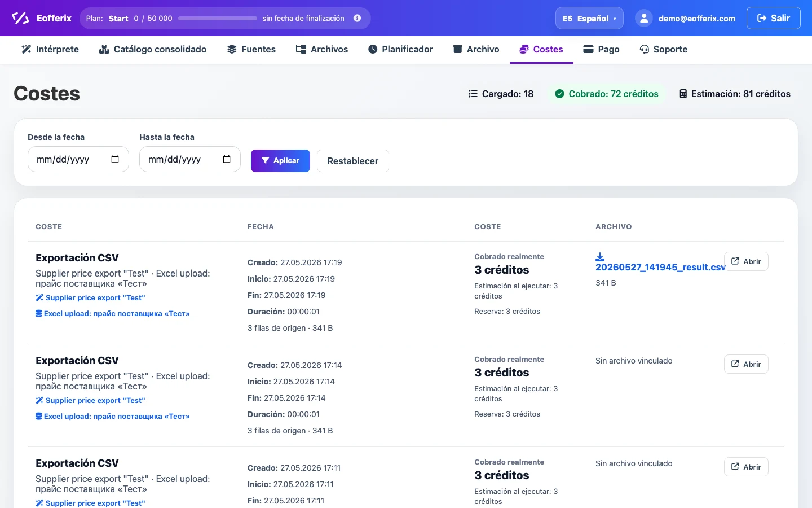Screen dimensions: 812x508
Task: Click the plan info circle icon
Action: point(357,18)
